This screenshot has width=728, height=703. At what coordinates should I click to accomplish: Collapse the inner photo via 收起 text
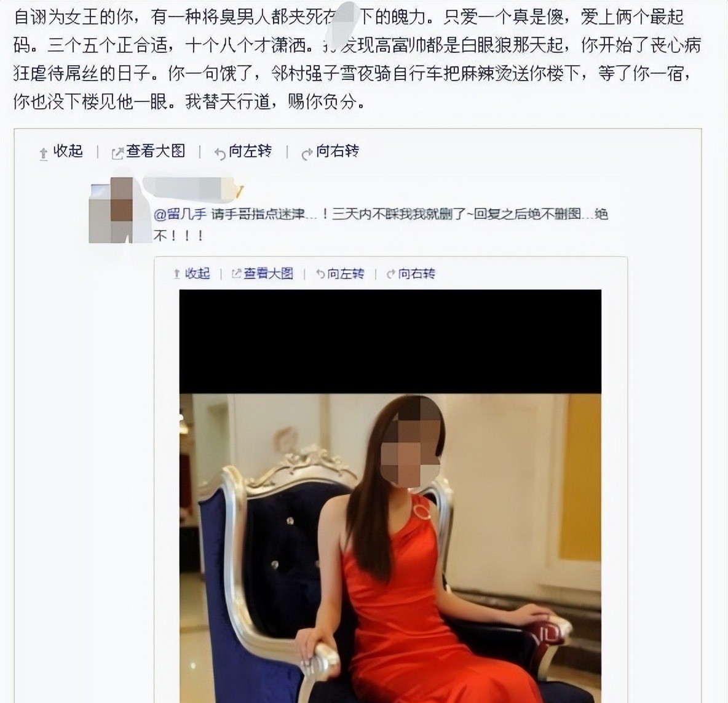[x=197, y=274]
